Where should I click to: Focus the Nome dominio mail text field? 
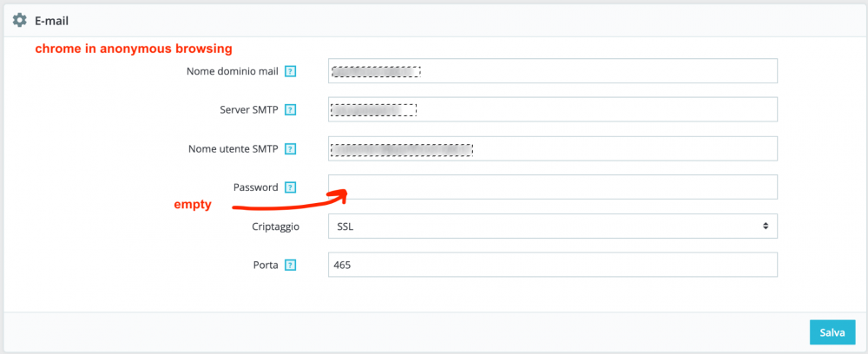click(x=552, y=71)
